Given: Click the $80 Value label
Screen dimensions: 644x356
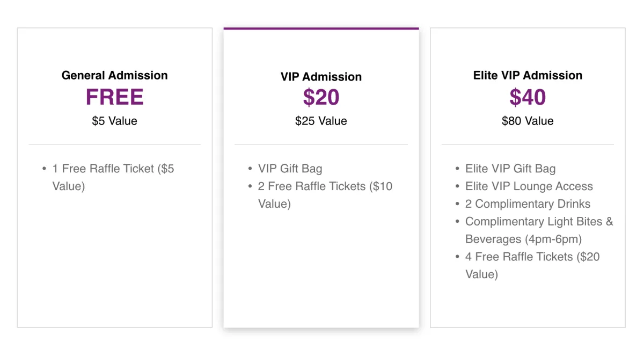Looking at the screenshot, I should tap(528, 121).
